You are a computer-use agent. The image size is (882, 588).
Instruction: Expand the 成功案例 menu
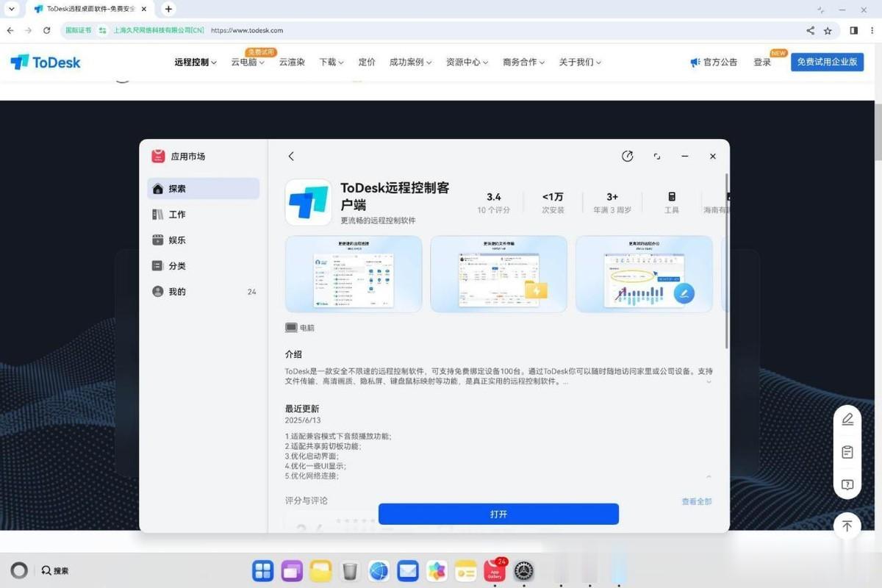(410, 62)
